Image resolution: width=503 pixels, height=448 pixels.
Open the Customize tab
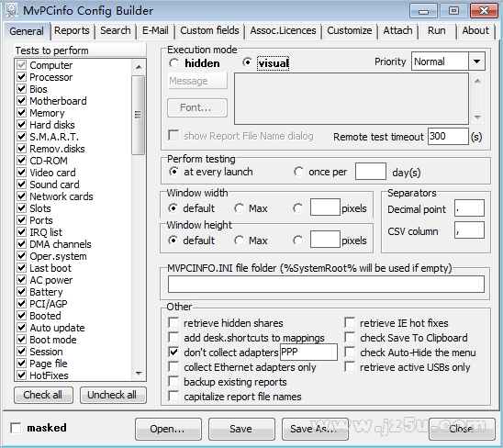coord(350,31)
